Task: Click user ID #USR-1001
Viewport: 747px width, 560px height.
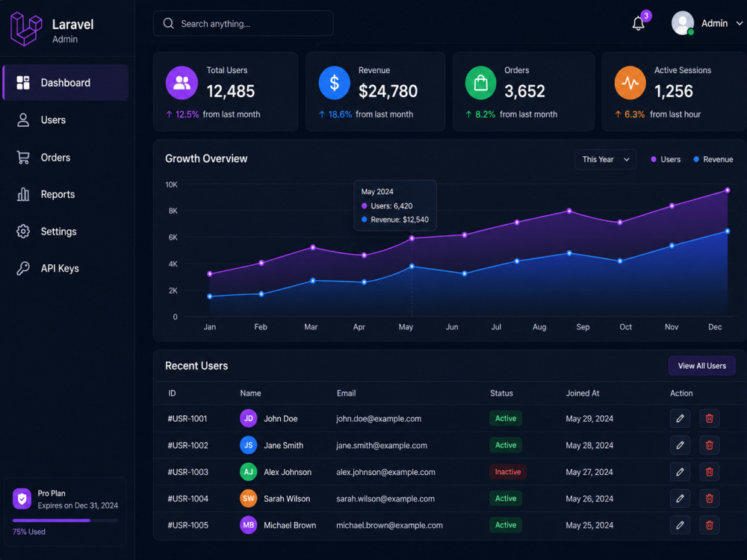Action: pyautogui.click(x=187, y=419)
